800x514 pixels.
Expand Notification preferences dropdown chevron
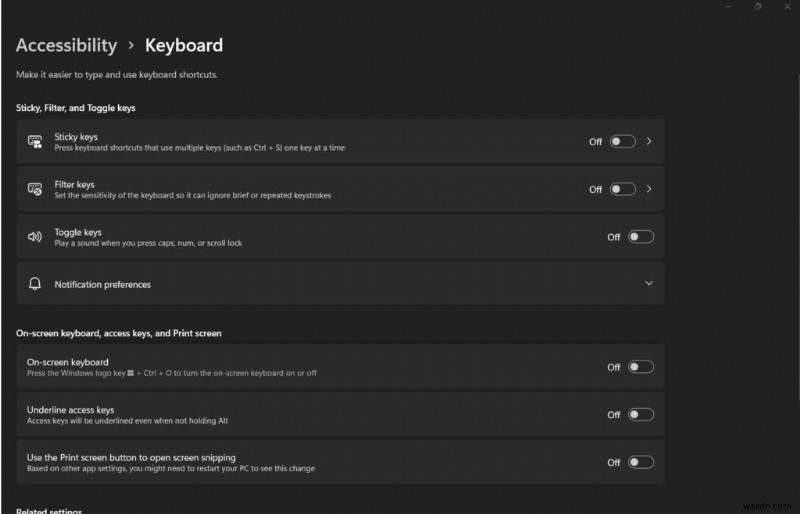(649, 284)
